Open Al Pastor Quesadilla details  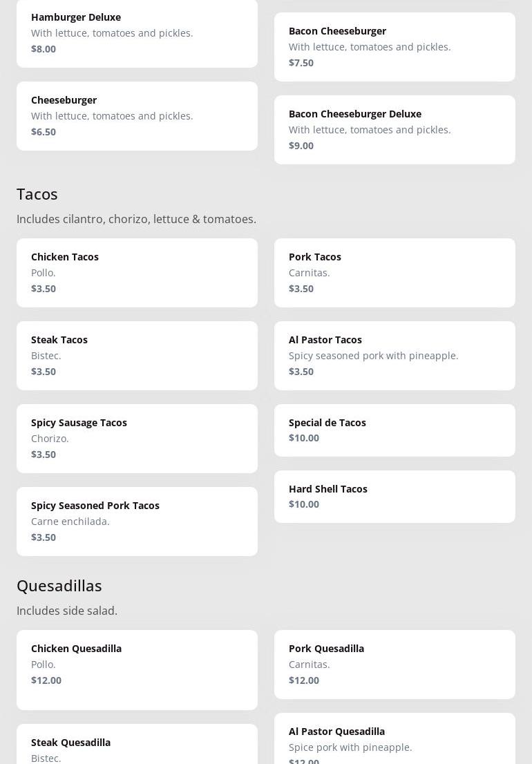point(395,741)
